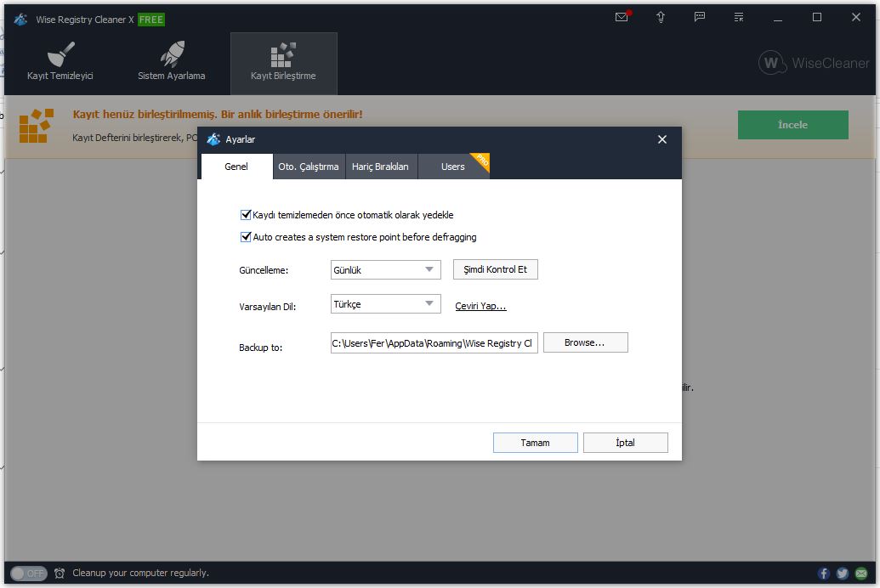Open Kayıt Temizleyici broom tool
The width and height of the screenshot is (880, 588).
click(x=60, y=62)
